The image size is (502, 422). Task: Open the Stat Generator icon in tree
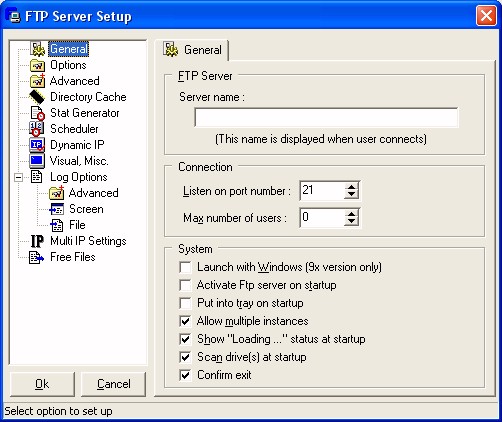tap(37, 113)
